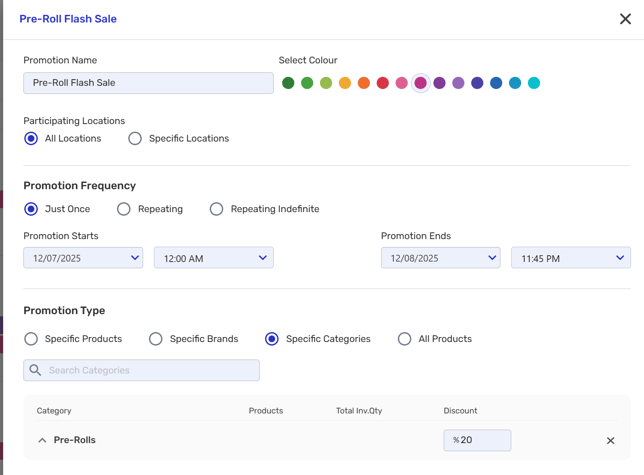Open the promotion start date dropdown
644x475 pixels.
pyautogui.click(x=83, y=258)
